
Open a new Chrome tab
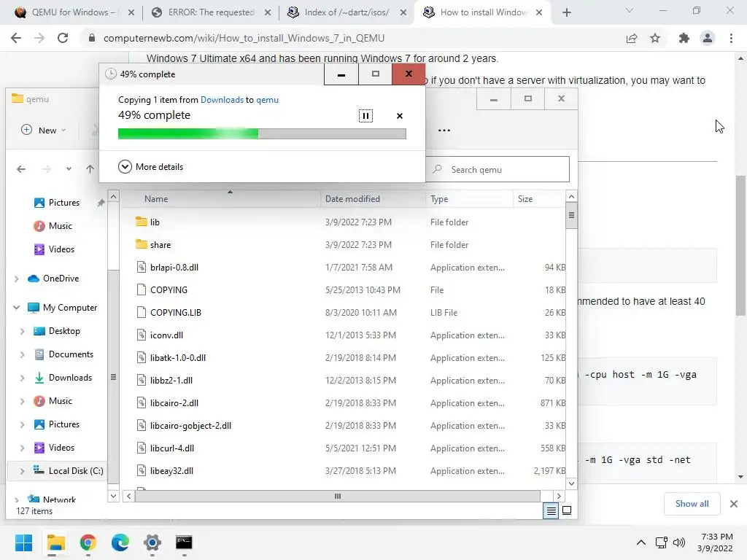(x=566, y=12)
